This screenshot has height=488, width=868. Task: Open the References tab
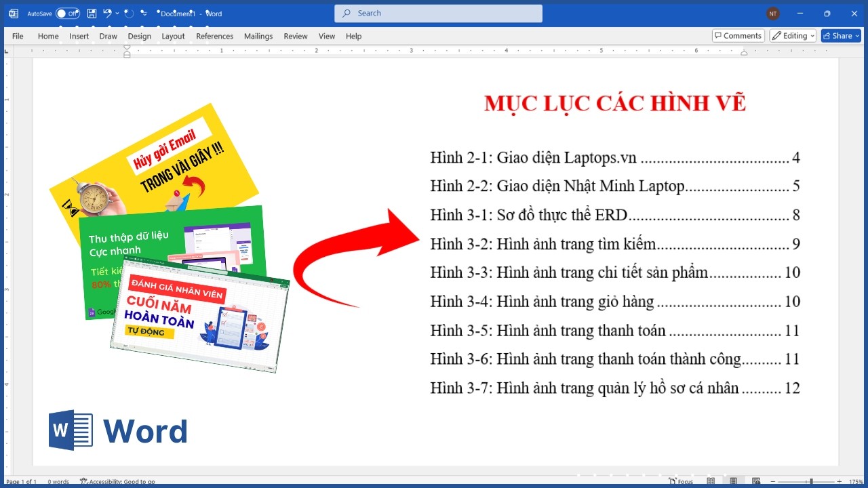(x=214, y=36)
